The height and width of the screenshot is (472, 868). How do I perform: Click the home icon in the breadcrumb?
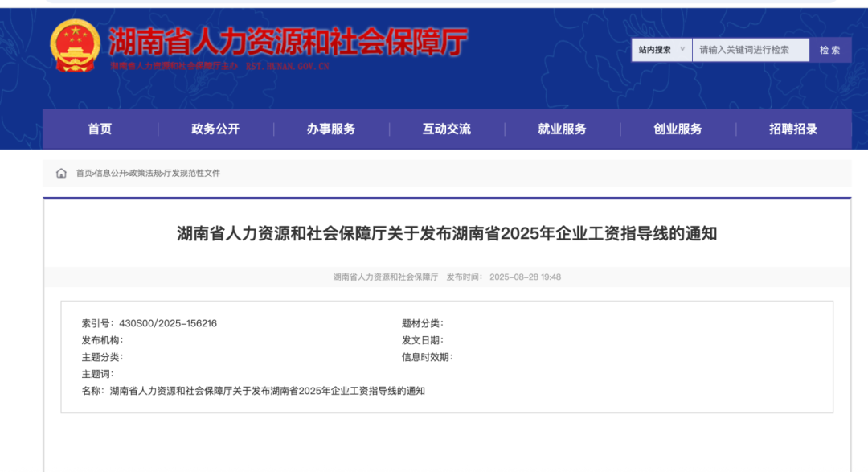click(x=61, y=172)
